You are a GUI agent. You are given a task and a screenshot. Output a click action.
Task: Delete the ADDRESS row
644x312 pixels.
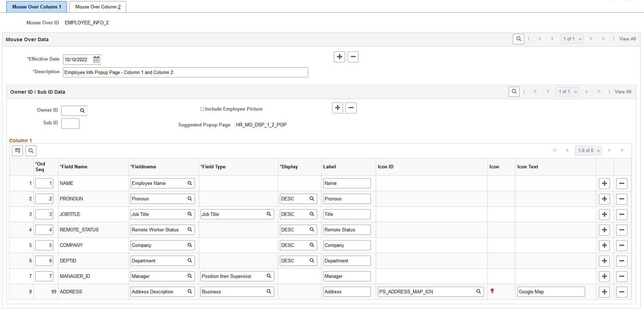[622, 292]
